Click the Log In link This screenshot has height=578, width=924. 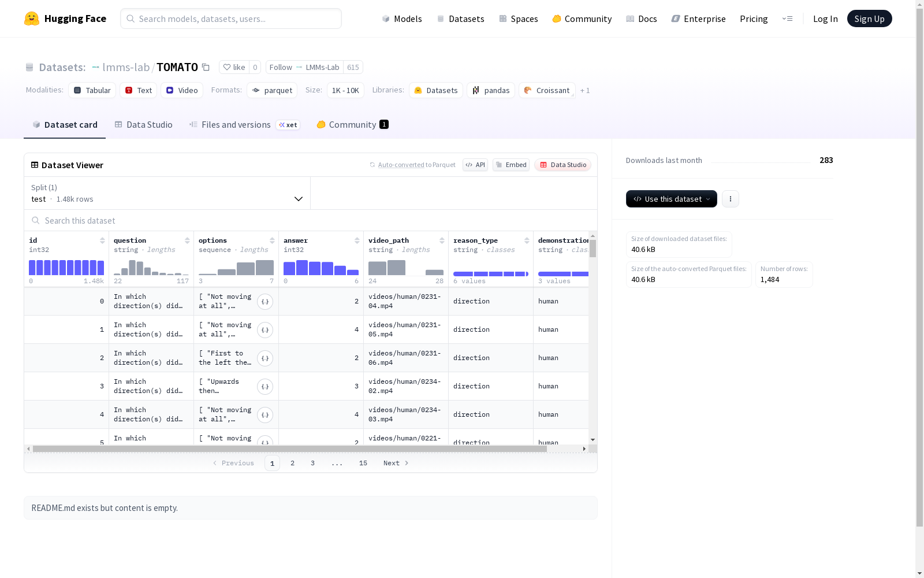point(825,18)
